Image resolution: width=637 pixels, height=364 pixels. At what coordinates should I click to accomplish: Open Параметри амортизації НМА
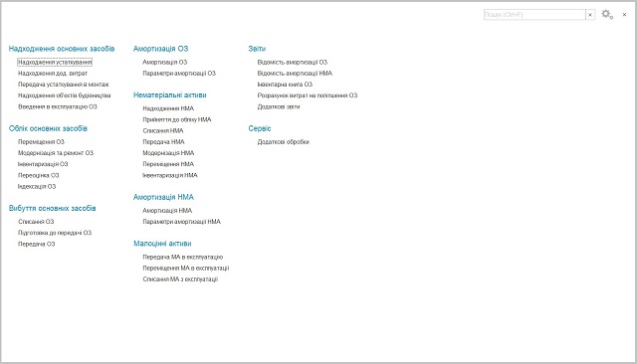(x=181, y=222)
